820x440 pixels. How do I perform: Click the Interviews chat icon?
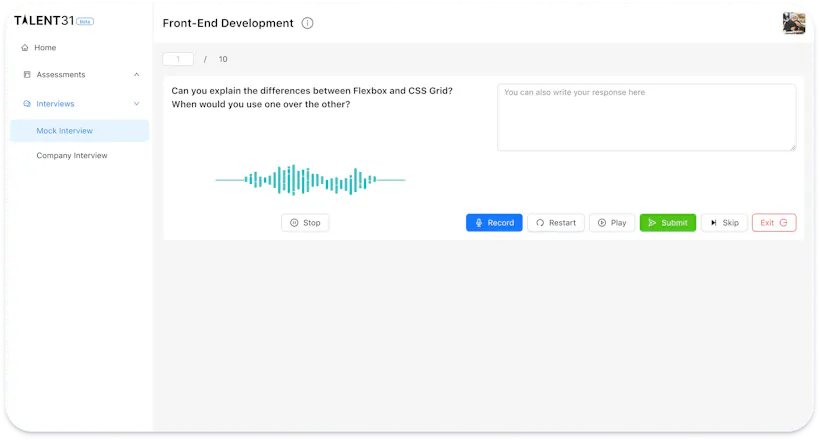27,104
